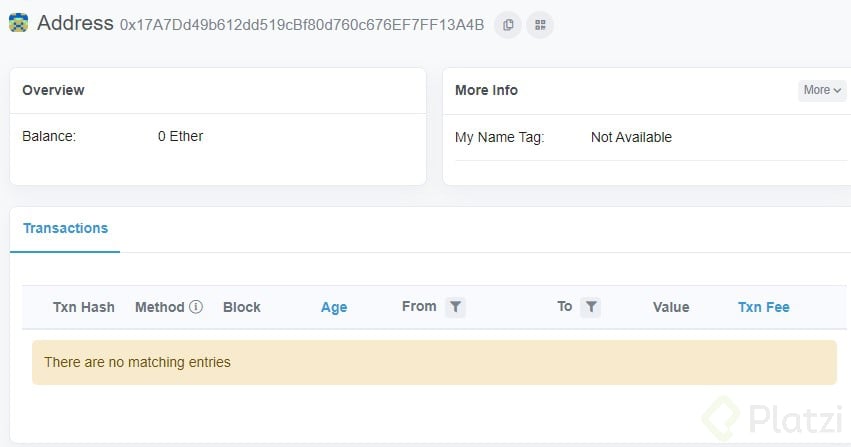
Task: Click the Not Available name tag
Action: [631, 137]
